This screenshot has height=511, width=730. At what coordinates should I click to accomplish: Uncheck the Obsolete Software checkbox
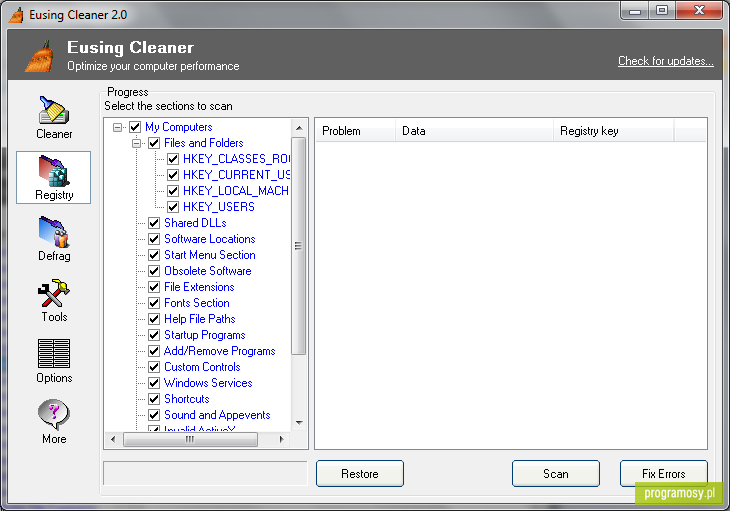click(x=154, y=271)
